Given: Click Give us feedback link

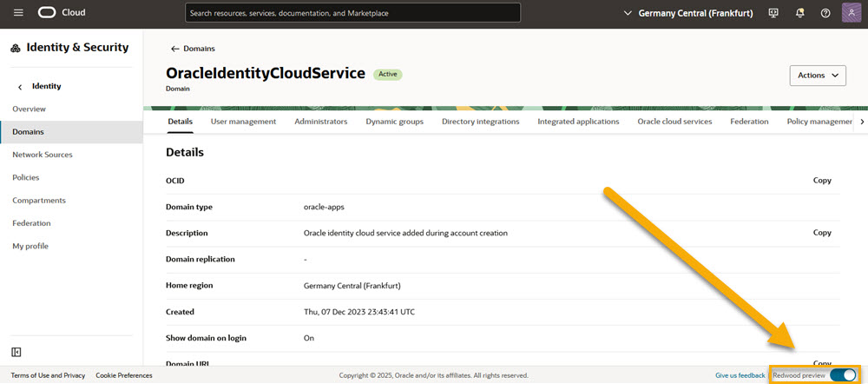Looking at the screenshot, I should 740,375.
